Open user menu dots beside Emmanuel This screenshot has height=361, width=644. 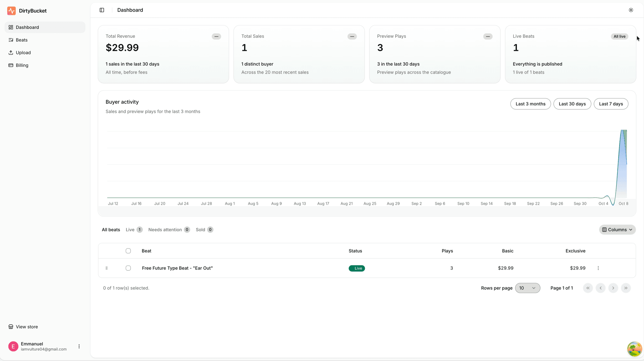pos(79,347)
